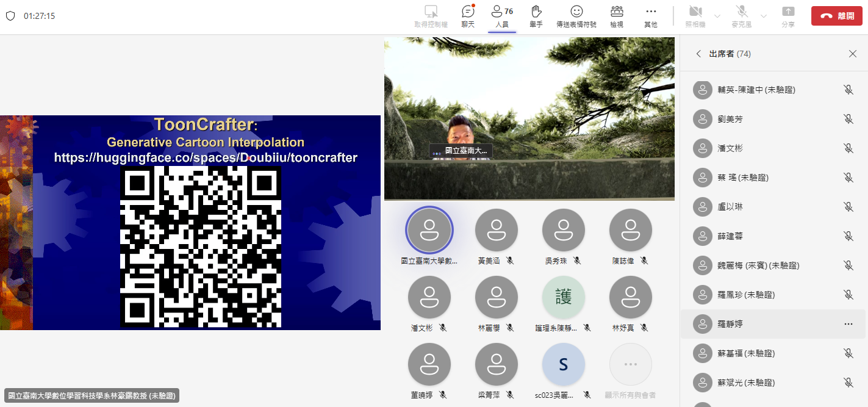Viewport: 868px width, 407px height.
Task: Click muted mic icon for 蔡瑤
Action: click(848, 178)
